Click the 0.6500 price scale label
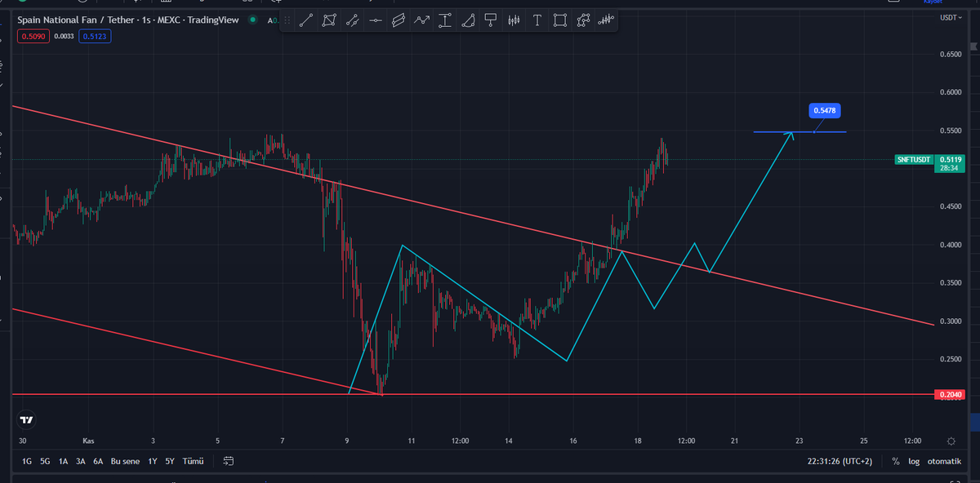This screenshot has width=980, height=483. (x=950, y=55)
